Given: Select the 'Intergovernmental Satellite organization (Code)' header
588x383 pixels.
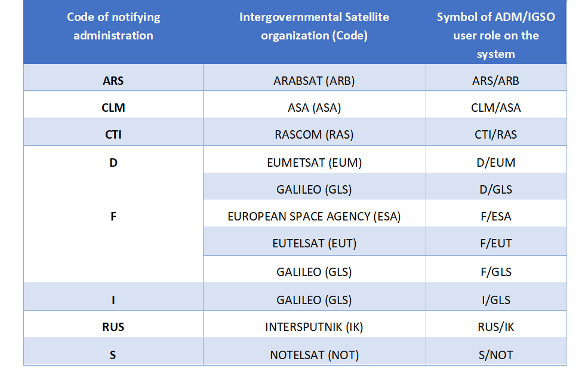Looking at the screenshot, I should (314, 32).
